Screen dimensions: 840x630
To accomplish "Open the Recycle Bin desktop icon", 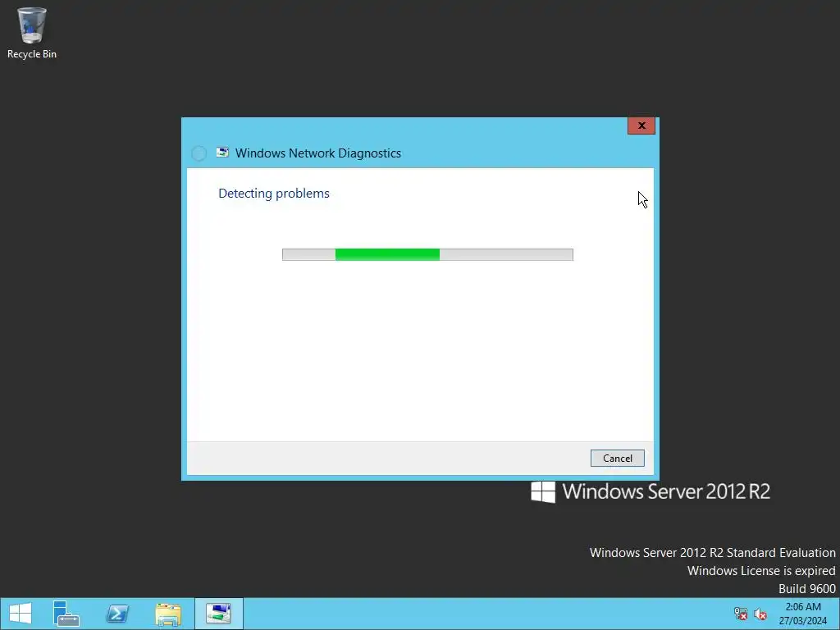I will [x=32, y=33].
